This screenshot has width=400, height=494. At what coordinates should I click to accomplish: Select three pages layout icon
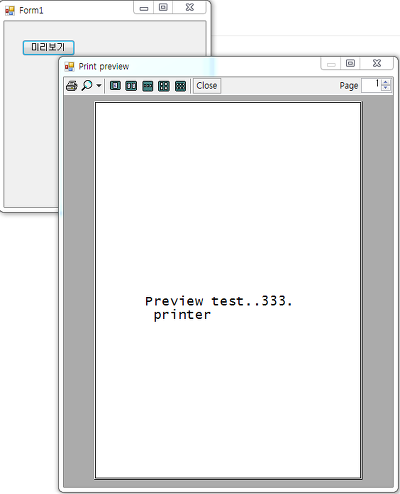tap(147, 86)
